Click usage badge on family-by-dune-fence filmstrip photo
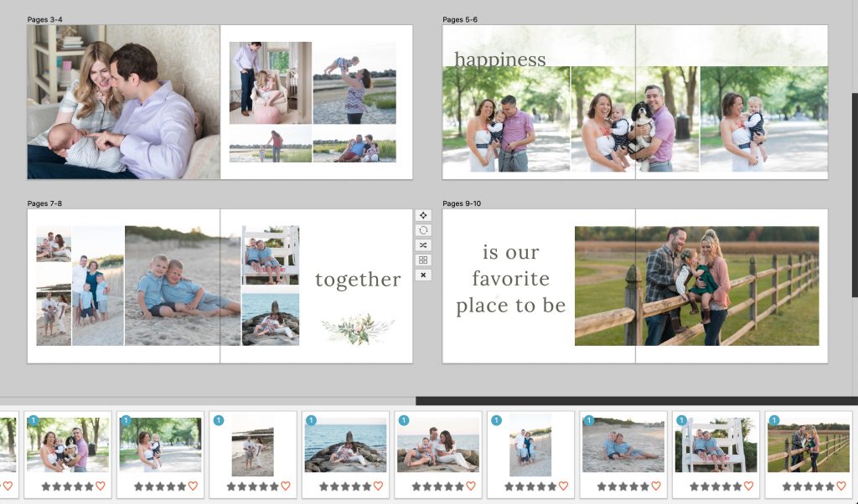Image resolution: width=858 pixels, height=504 pixels. [496, 420]
